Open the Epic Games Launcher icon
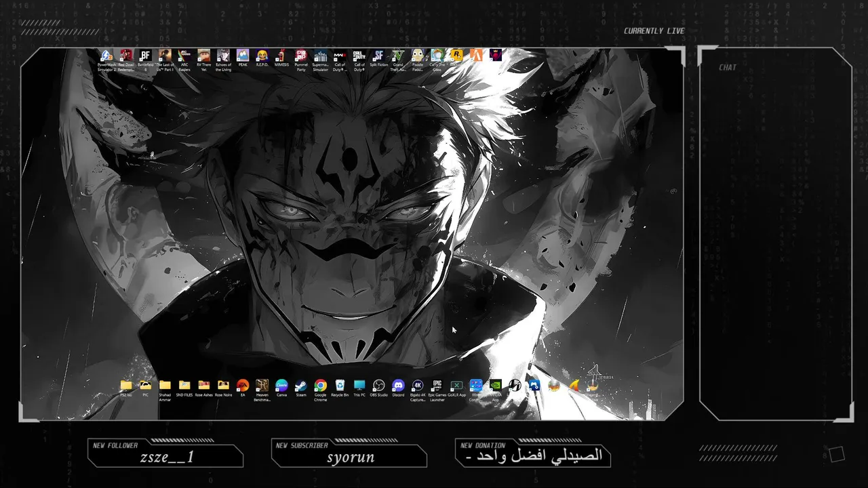The height and width of the screenshot is (488, 868). tap(437, 390)
